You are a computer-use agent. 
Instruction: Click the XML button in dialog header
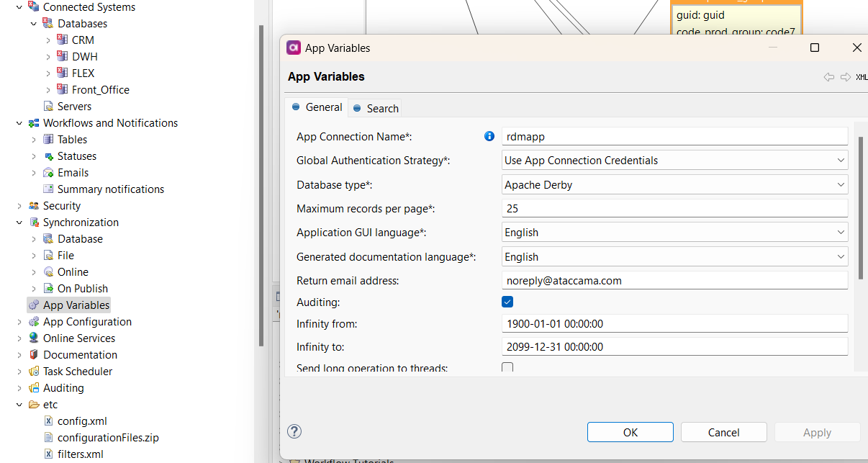[862, 77]
